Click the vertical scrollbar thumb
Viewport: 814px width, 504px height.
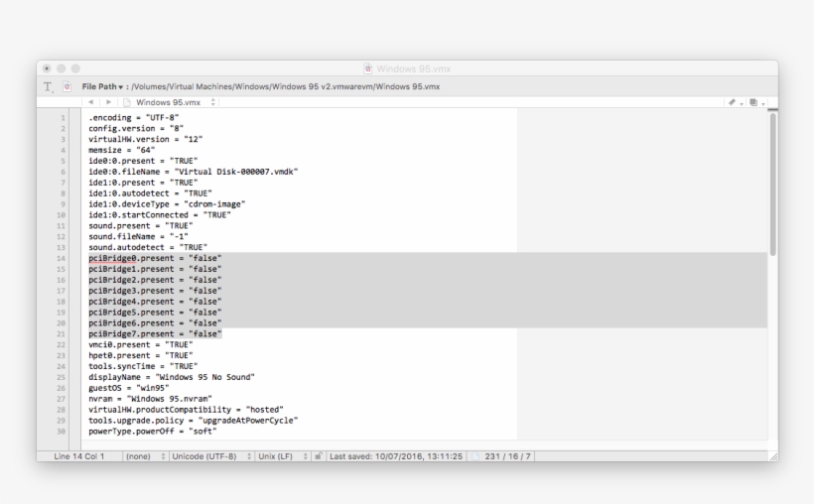tap(772, 184)
